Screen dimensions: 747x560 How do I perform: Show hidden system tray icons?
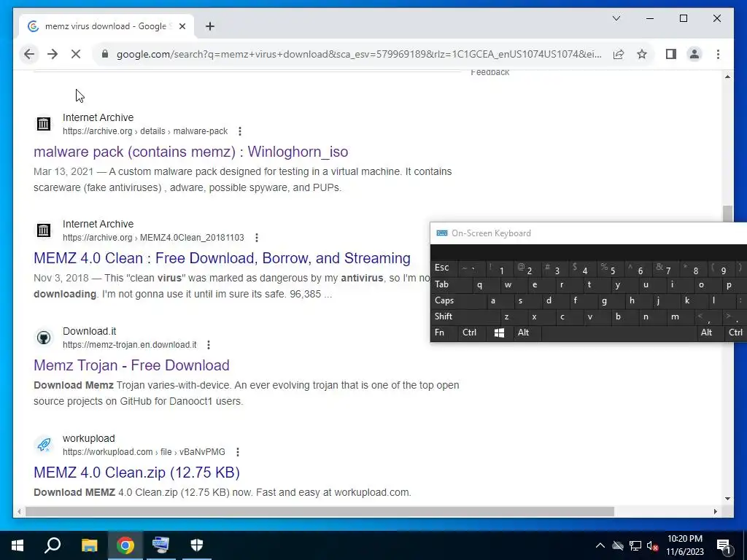point(600,545)
